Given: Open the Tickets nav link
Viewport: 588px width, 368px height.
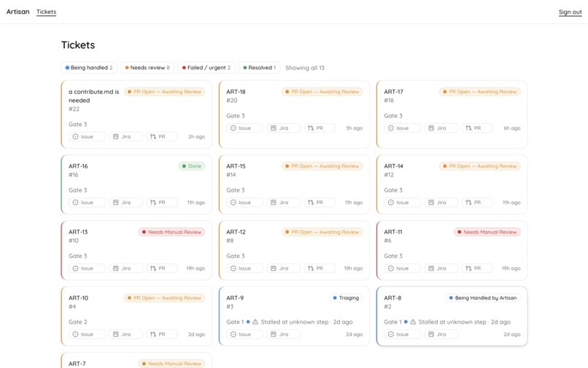Looking at the screenshot, I should (x=46, y=12).
